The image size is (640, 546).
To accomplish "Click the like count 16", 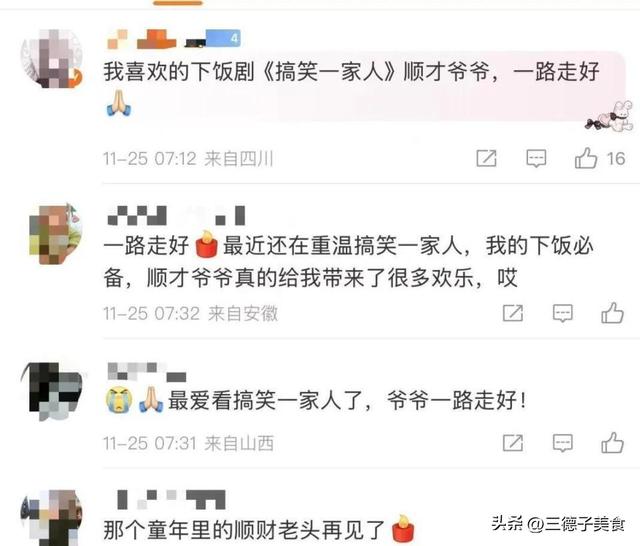I will [x=616, y=159].
